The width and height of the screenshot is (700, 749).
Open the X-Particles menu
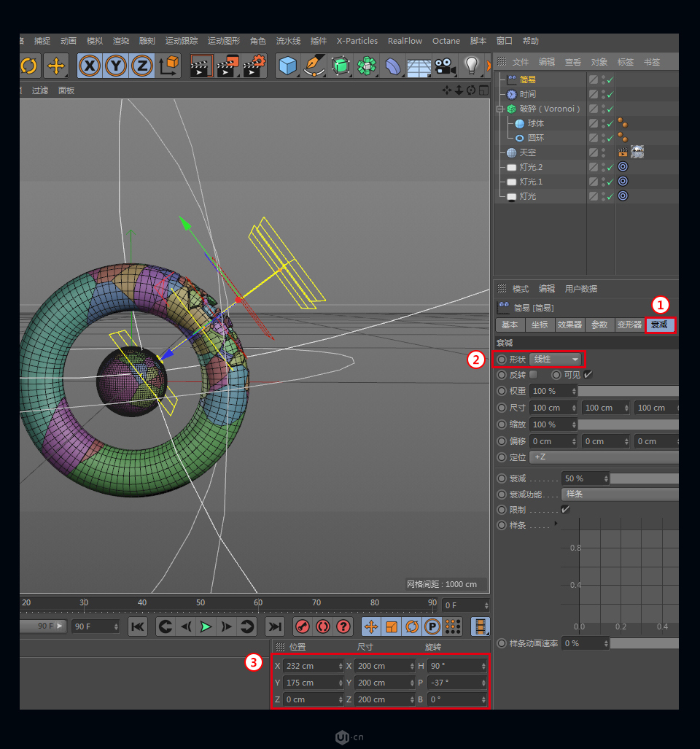357,41
